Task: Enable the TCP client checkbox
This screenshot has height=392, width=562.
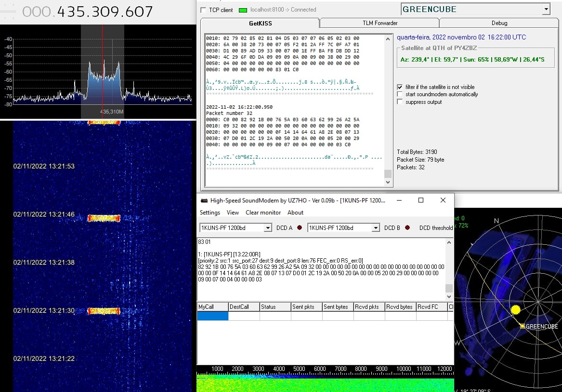Action: point(203,10)
